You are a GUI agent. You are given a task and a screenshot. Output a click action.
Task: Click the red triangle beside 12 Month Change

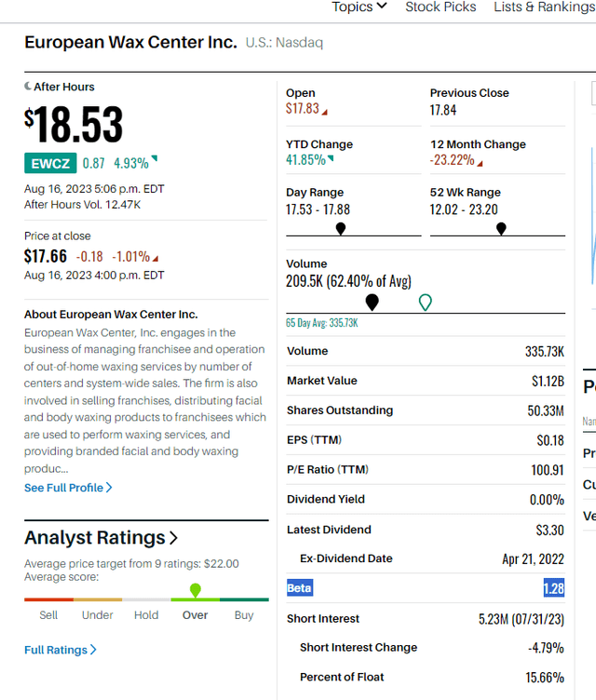click(x=481, y=162)
